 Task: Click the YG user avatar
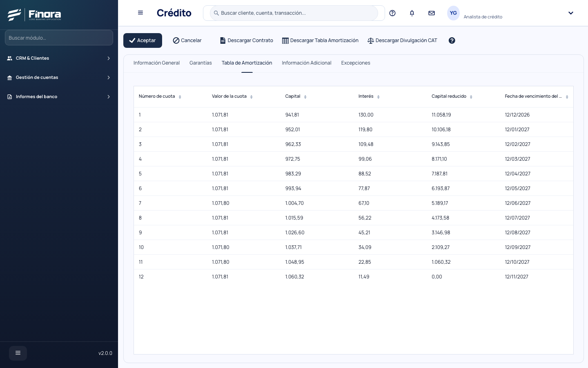tap(453, 13)
